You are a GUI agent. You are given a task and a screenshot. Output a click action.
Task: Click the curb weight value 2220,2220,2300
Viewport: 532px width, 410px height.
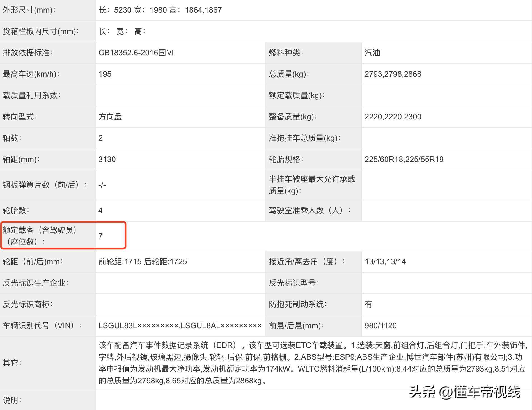[393, 117]
